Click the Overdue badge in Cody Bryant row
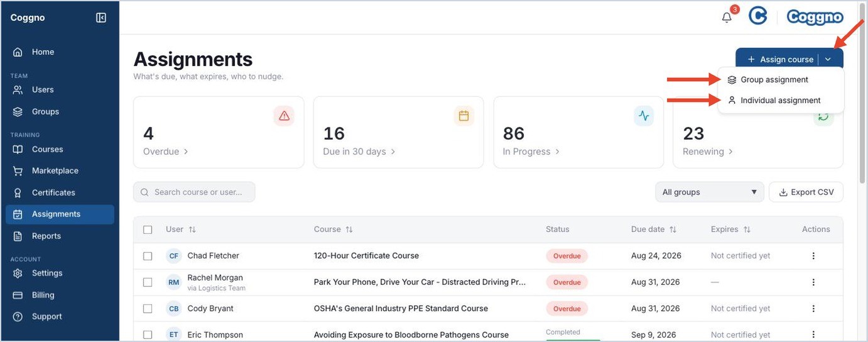Screen dimensions: 868x342 567,309
